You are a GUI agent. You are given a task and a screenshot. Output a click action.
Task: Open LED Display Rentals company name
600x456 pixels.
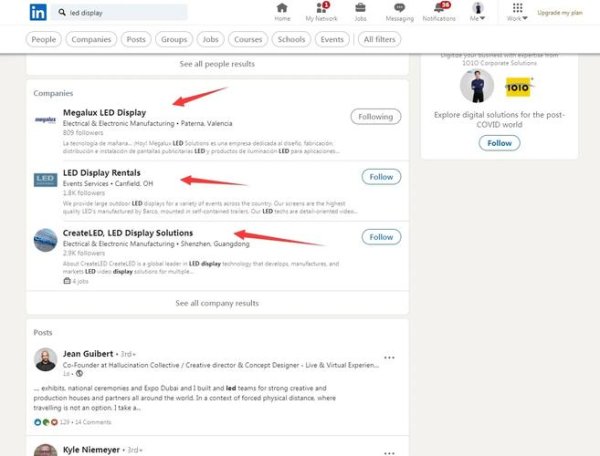click(102, 173)
